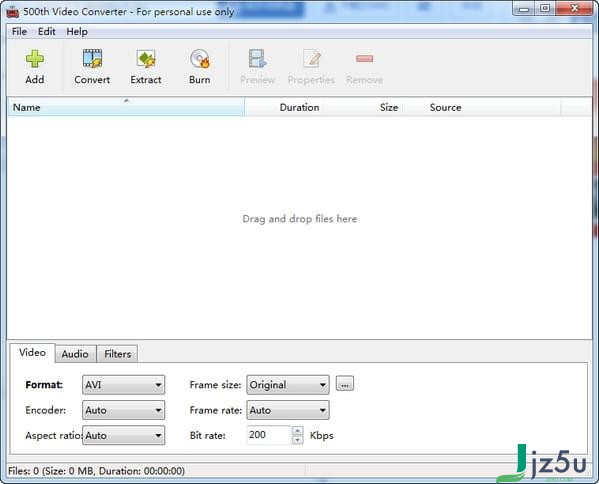
Task: Open the File menu
Action: (x=19, y=32)
